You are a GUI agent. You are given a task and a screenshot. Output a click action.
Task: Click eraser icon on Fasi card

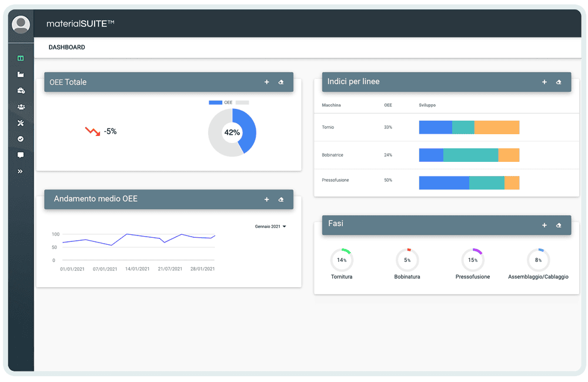pos(559,225)
